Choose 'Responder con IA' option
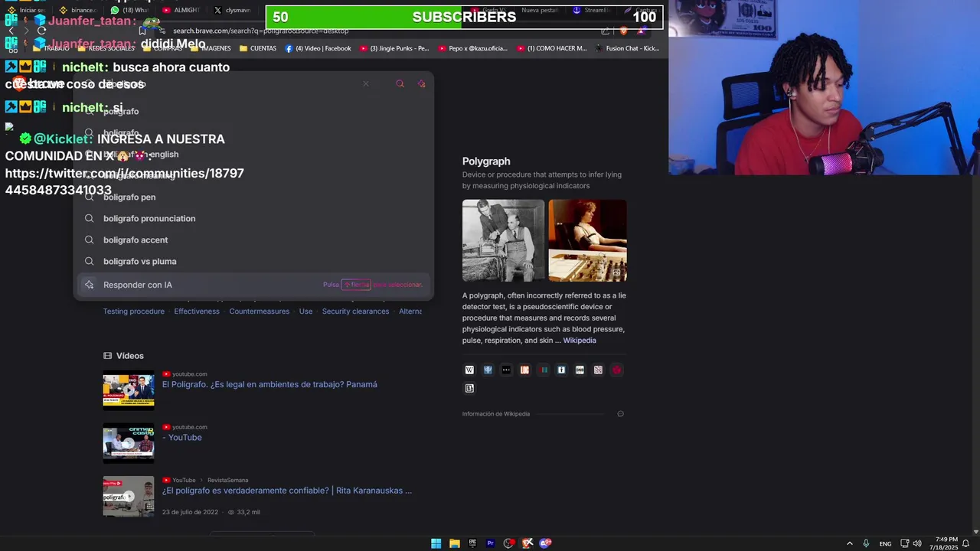Image resolution: width=980 pixels, height=551 pixels. (254, 285)
